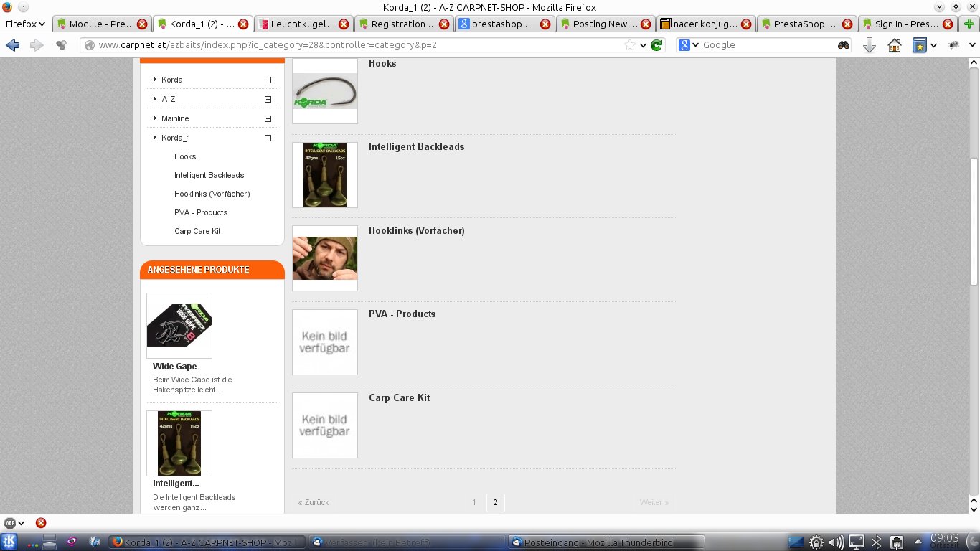The image size is (980, 551).
Task: Switch to the Leuchtkugel tab
Action: tap(302, 24)
